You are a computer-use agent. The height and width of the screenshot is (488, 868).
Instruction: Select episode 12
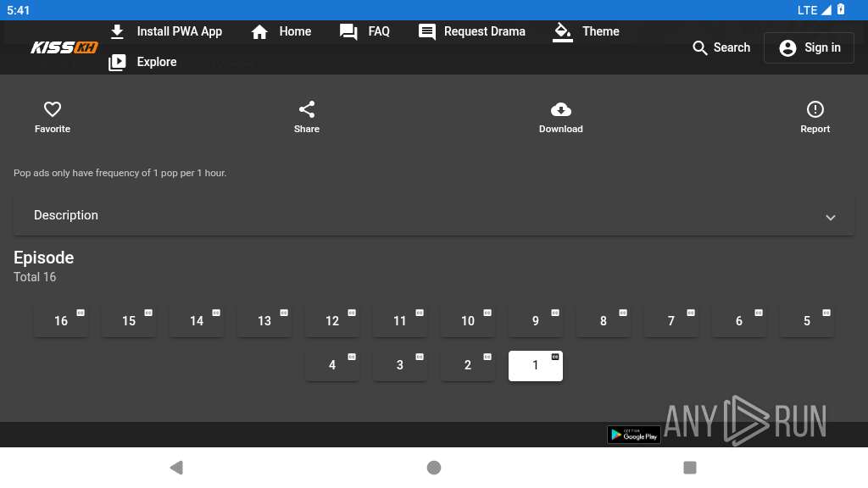[x=332, y=321]
